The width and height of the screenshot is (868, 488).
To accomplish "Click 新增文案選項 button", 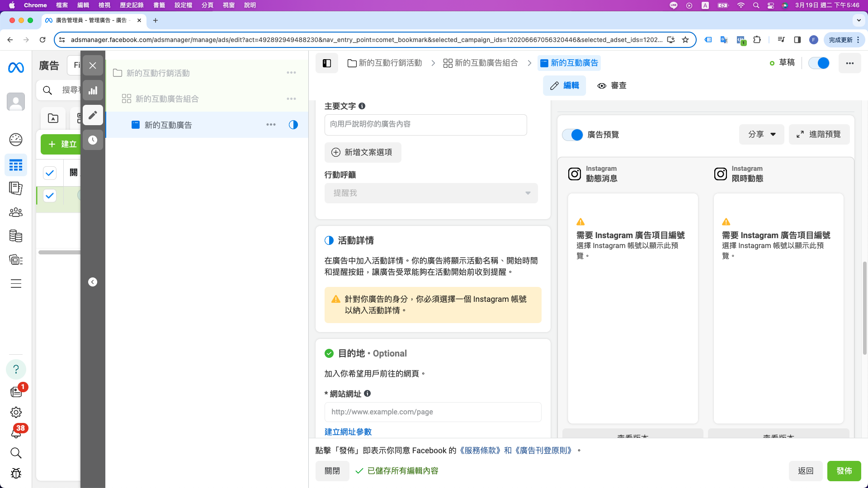I will point(363,152).
